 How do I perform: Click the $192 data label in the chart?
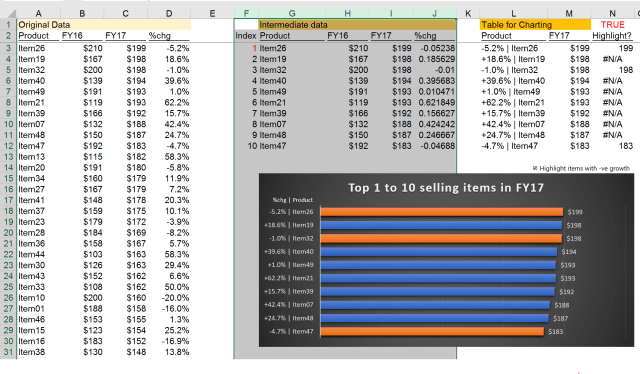click(566, 292)
